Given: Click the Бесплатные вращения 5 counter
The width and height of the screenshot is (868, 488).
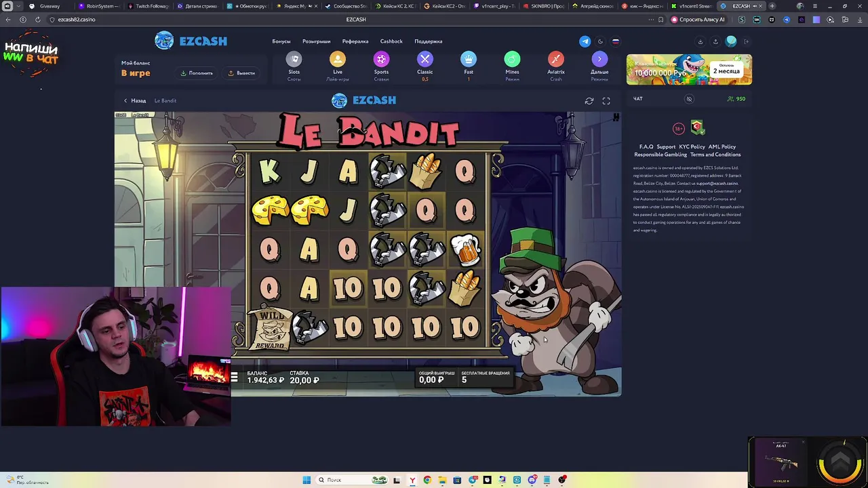Looking at the screenshot, I should 485,377.
